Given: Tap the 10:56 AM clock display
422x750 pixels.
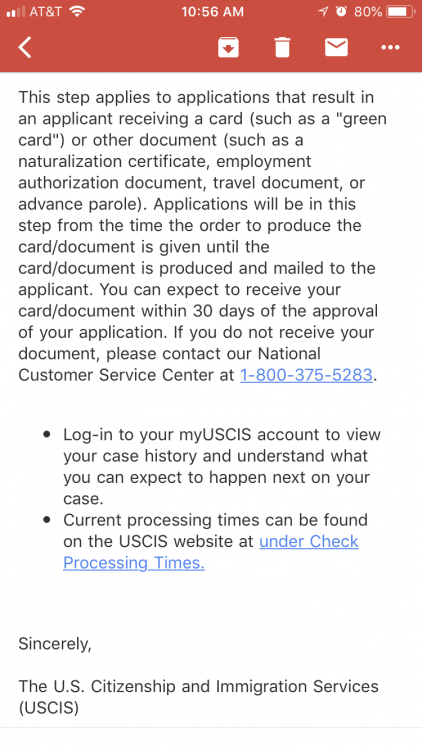Looking at the screenshot, I should 212,11.
